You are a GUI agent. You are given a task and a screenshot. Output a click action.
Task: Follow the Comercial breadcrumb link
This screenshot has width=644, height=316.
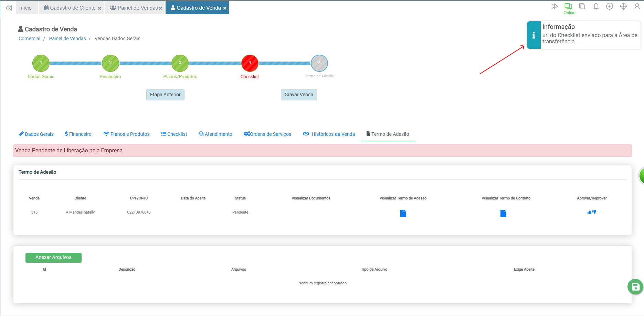[x=29, y=39]
